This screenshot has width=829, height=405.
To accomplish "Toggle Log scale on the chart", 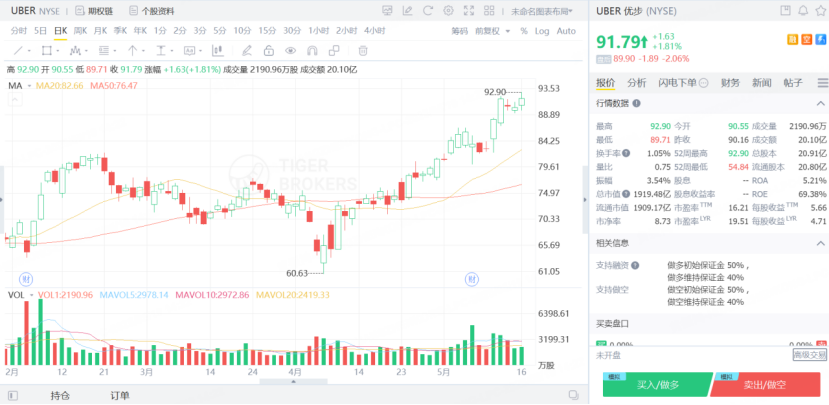I will point(542,31).
